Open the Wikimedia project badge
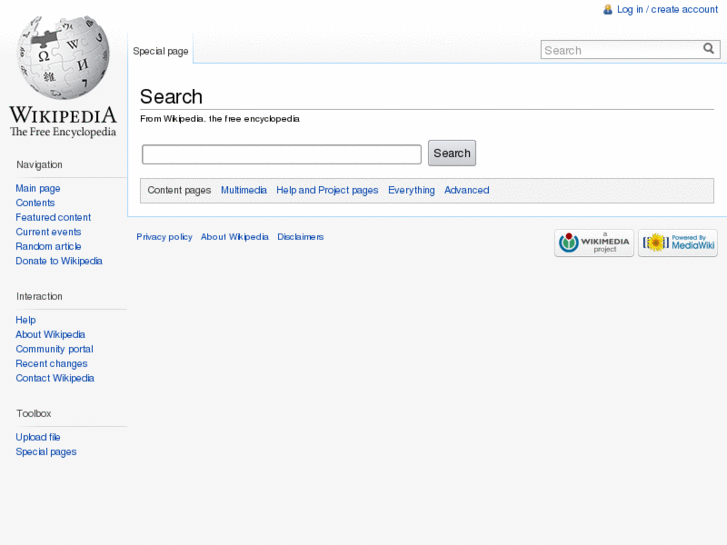 point(594,243)
